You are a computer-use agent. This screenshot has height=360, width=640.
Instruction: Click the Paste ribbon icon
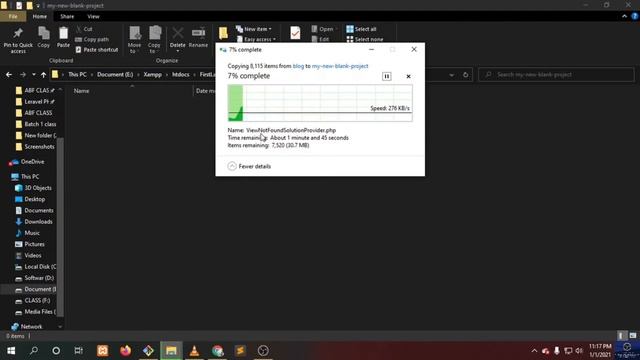(x=63, y=38)
